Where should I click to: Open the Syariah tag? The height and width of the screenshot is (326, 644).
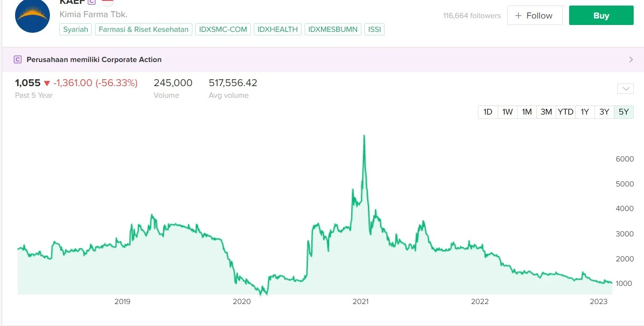click(x=76, y=29)
